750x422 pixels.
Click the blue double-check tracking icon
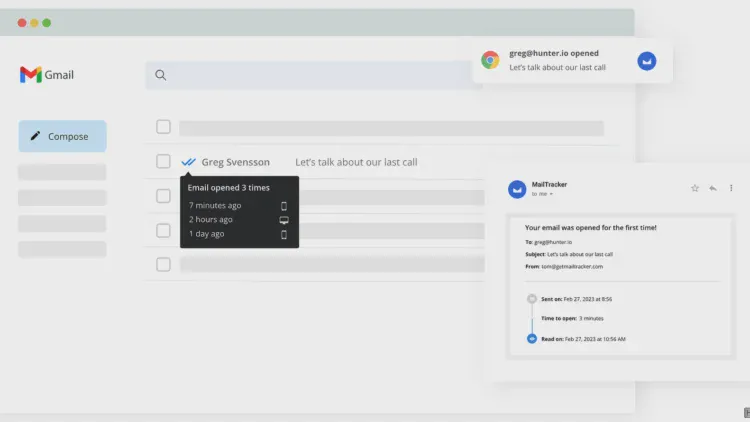(188, 162)
